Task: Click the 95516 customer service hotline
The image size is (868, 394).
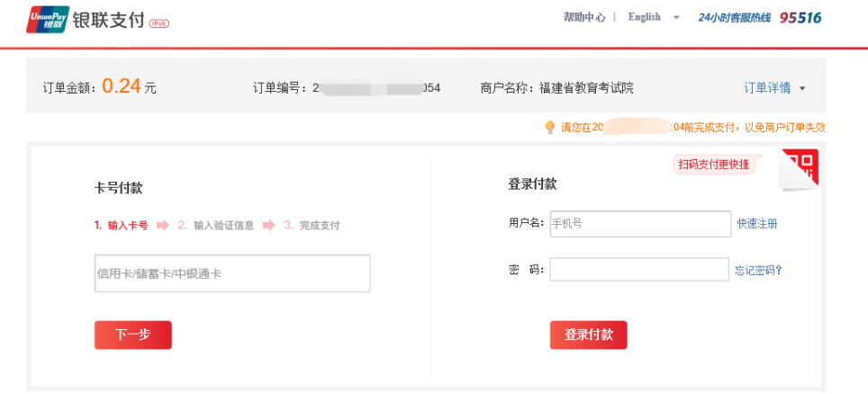Action: (x=800, y=18)
